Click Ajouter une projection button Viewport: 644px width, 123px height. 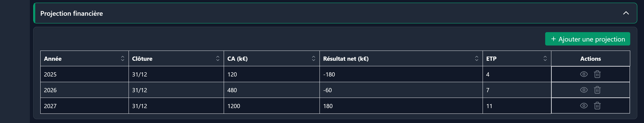pos(587,39)
